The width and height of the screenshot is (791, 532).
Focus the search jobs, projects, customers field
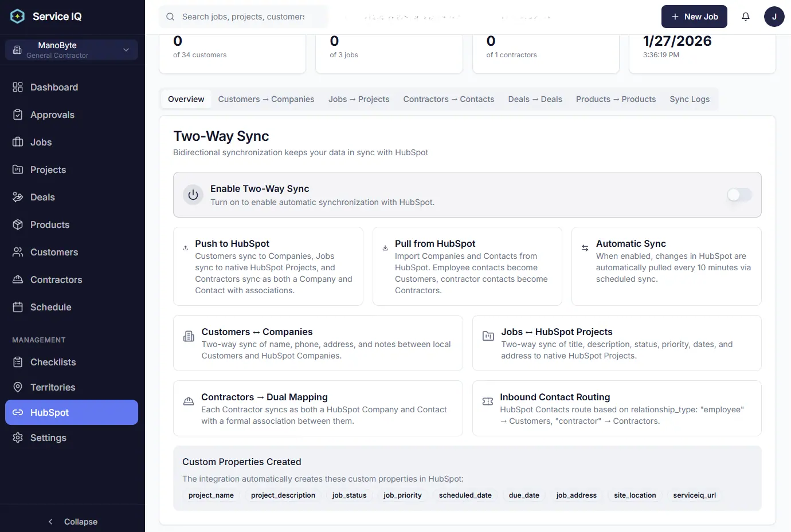tap(244, 17)
